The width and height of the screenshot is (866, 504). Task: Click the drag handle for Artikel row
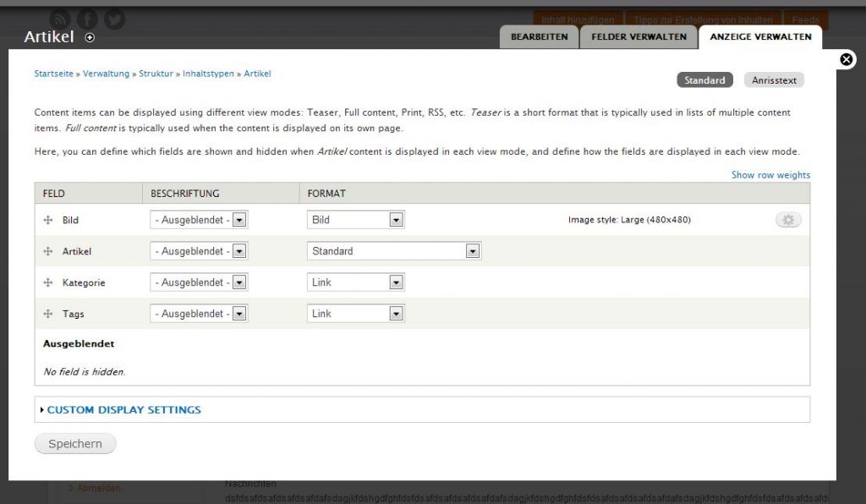48,251
